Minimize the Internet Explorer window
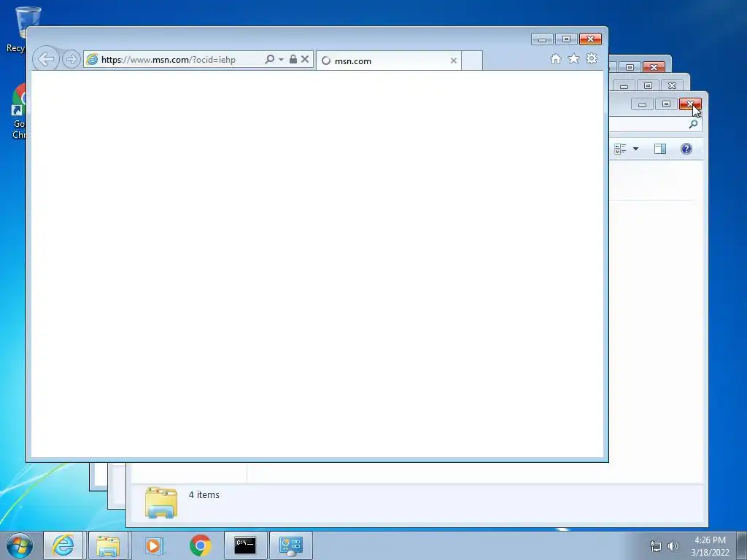This screenshot has width=747, height=560. click(543, 39)
